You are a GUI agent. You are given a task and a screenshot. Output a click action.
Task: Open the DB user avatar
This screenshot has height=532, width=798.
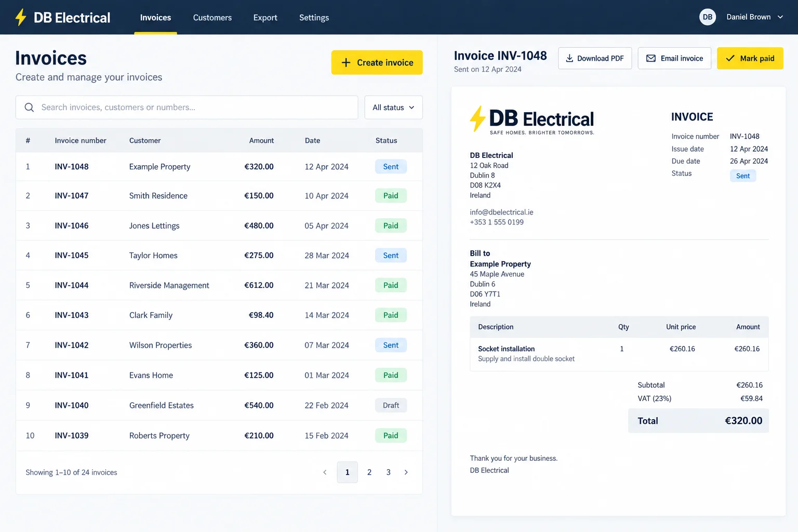pyautogui.click(x=708, y=17)
